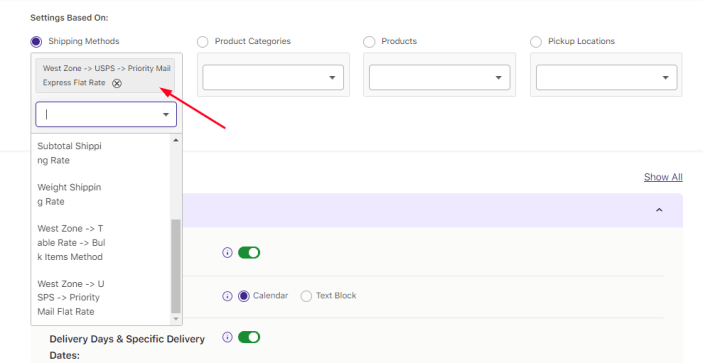Click the shipping methods dropdown arrow
The height and width of the screenshot is (363, 703).
(166, 115)
